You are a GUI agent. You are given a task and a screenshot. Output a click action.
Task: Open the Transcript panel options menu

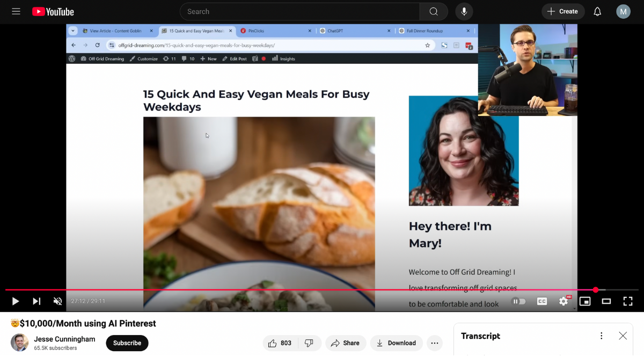tap(602, 336)
